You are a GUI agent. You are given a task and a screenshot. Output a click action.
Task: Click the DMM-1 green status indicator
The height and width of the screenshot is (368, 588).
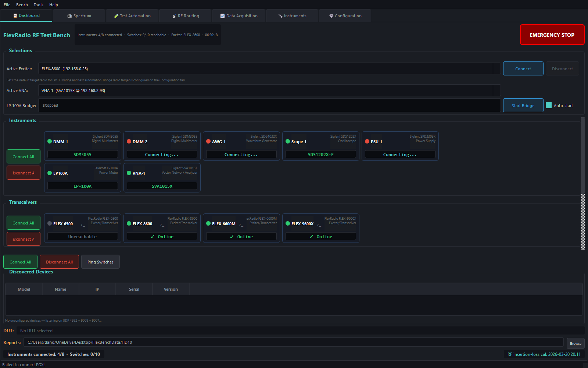[50, 141]
